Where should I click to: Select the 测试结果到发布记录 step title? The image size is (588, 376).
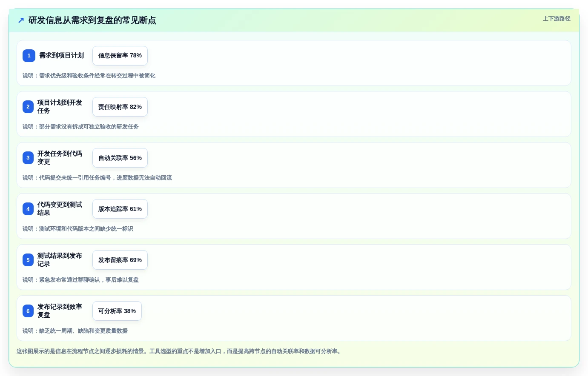pos(60,260)
